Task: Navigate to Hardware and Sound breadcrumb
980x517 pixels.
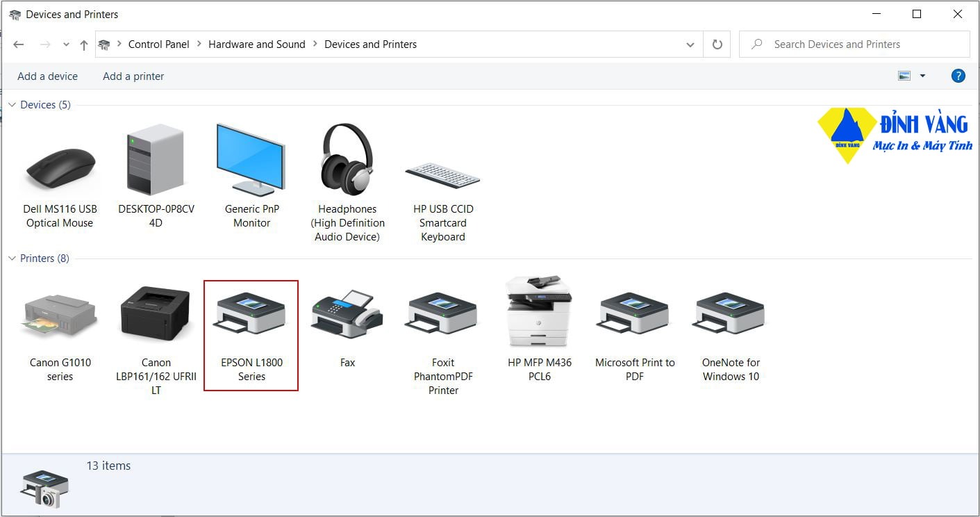Action: coord(257,44)
